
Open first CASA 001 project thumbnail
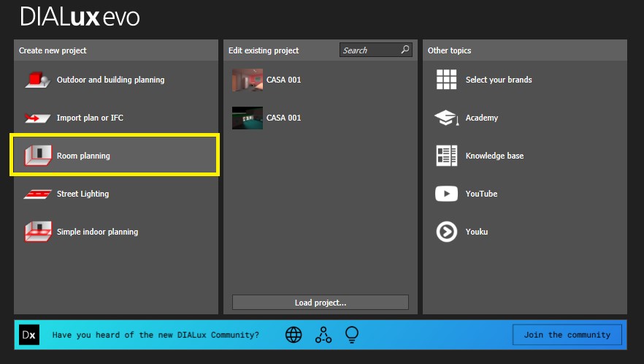pyautogui.click(x=247, y=80)
